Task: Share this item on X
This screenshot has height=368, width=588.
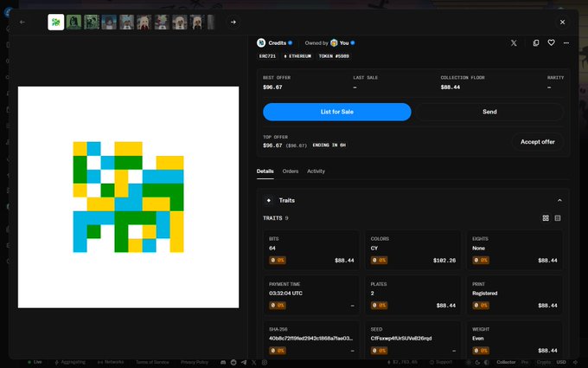Action: pyautogui.click(x=514, y=43)
